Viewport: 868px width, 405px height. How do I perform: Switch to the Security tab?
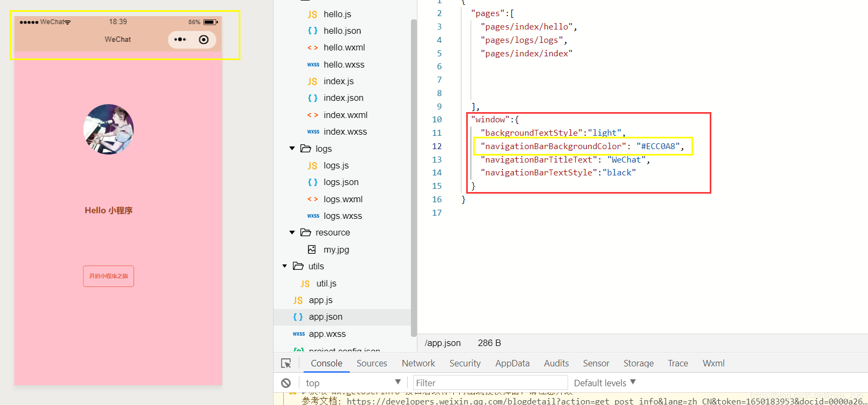click(x=465, y=363)
